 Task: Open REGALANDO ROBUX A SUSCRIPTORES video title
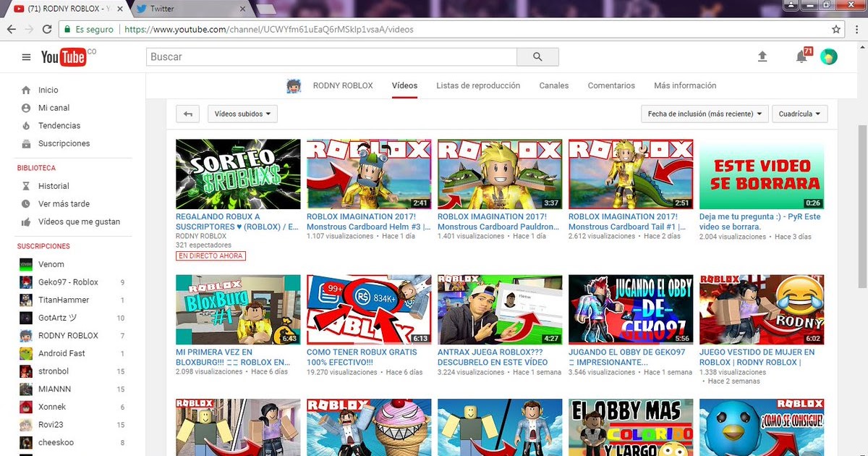pyautogui.click(x=237, y=221)
